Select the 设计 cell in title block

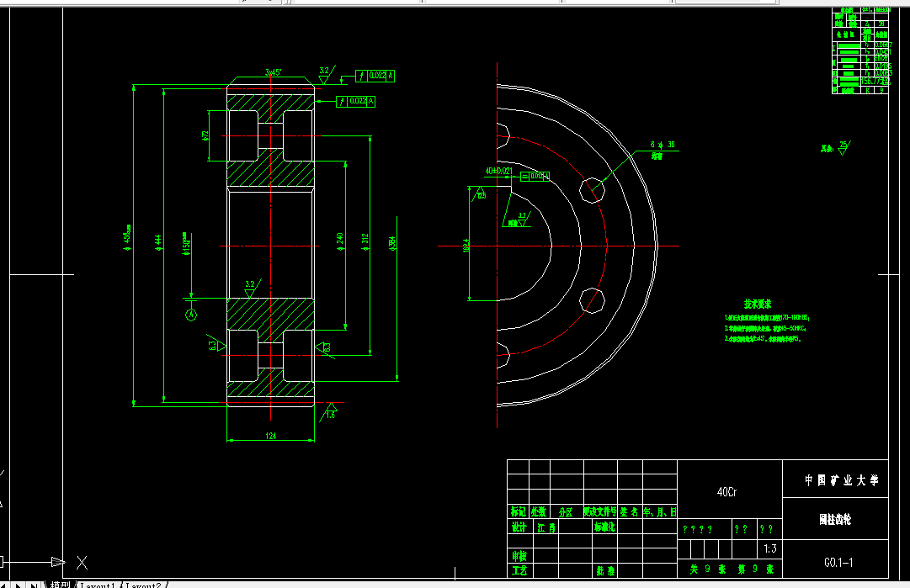[x=519, y=527]
